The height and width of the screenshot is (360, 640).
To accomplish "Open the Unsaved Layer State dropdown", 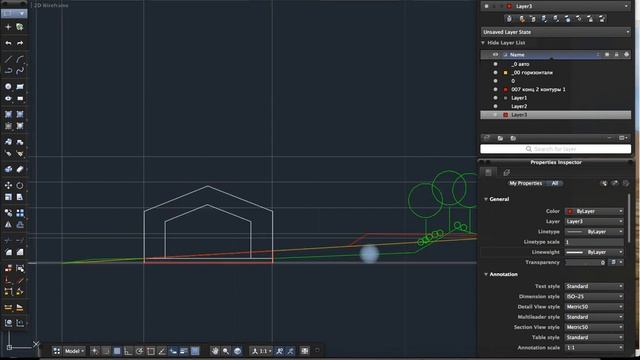I will 556,32.
